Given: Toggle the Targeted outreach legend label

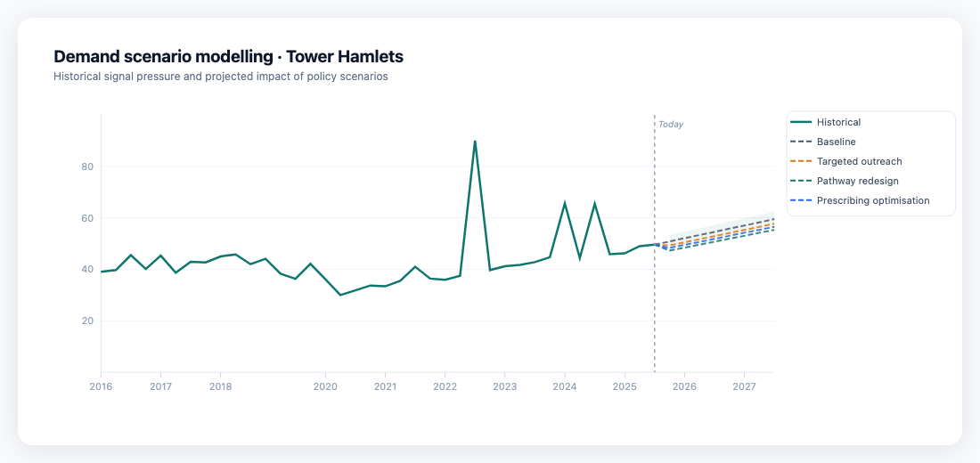Looking at the screenshot, I should tap(859, 161).
